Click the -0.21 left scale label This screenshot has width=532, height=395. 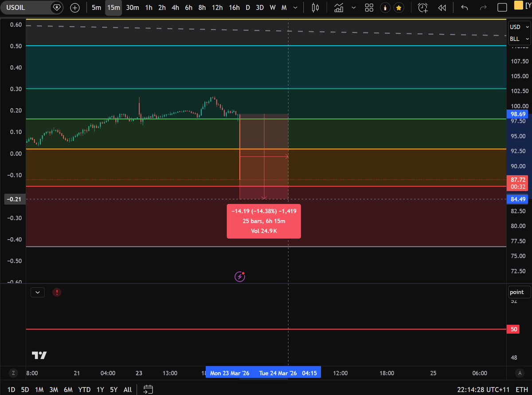(14, 199)
